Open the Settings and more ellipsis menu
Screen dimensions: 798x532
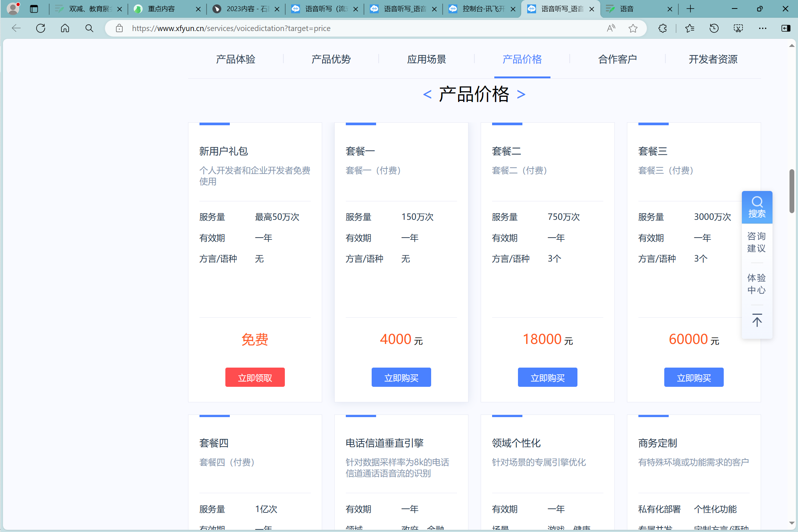pos(763,28)
